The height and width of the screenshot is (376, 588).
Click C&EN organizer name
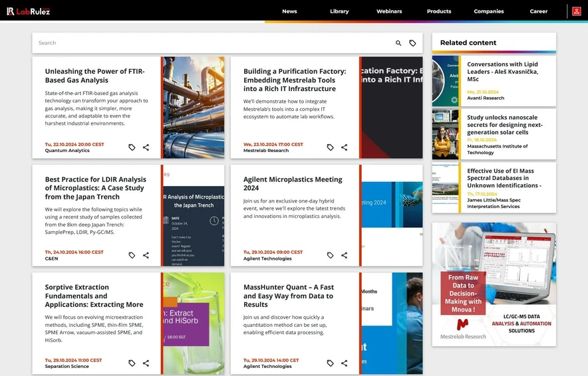[x=51, y=258]
